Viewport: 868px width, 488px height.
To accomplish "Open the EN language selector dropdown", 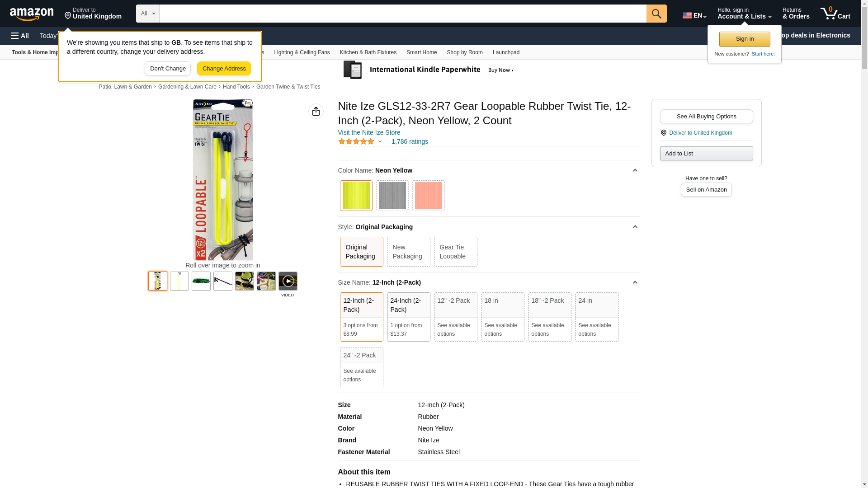I will pos(694,15).
